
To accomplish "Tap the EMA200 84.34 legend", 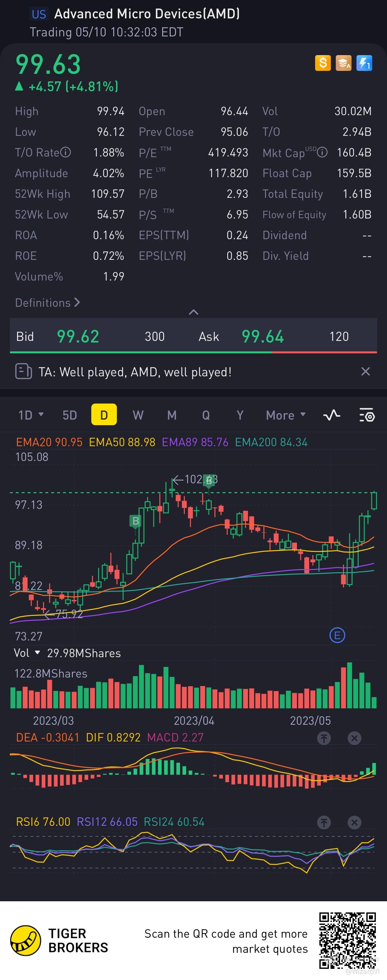I will point(271,442).
